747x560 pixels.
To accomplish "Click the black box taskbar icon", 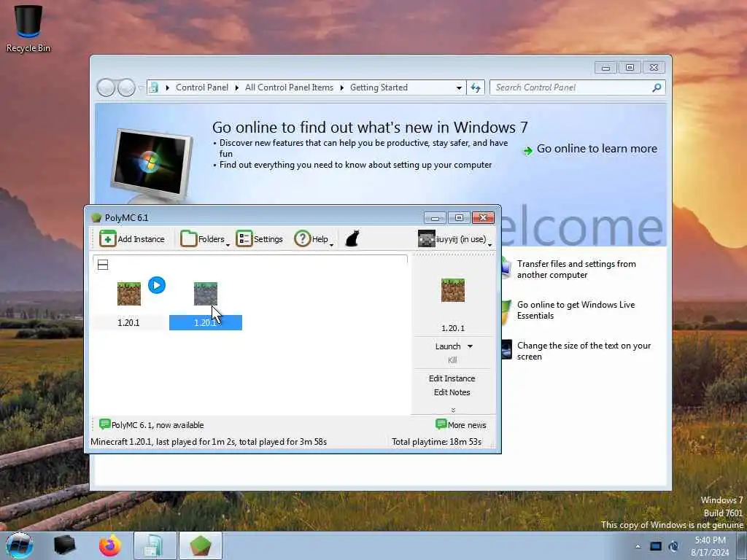I will tap(64, 545).
